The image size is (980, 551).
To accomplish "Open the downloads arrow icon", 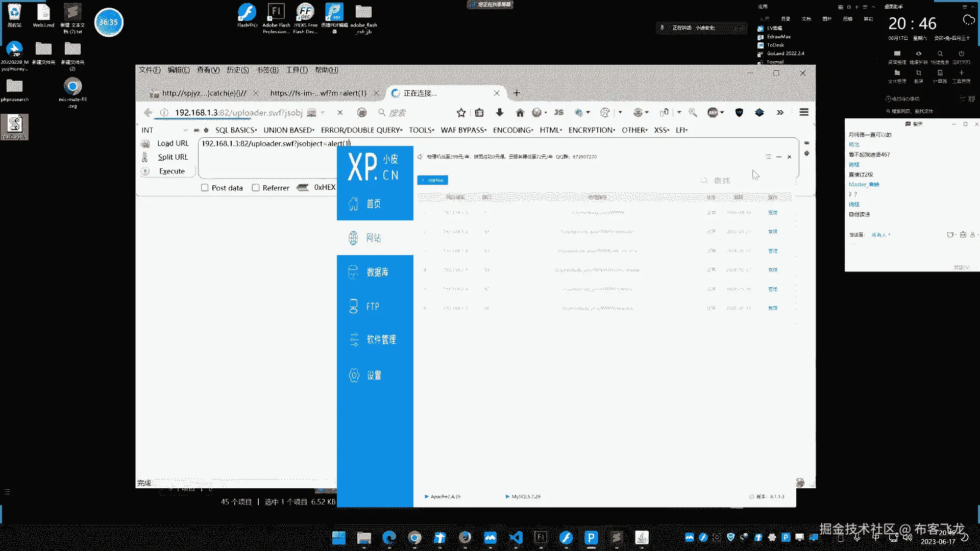I will click(500, 113).
